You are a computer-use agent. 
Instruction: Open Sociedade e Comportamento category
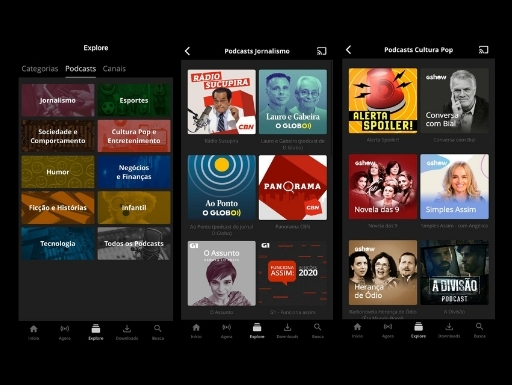point(58,136)
